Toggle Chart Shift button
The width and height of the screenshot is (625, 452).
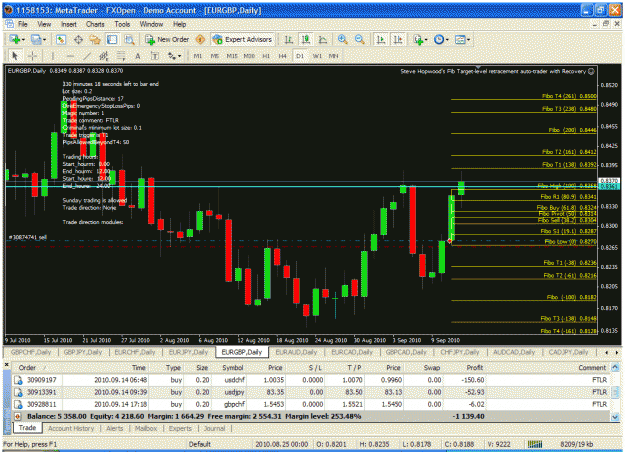pos(398,39)
